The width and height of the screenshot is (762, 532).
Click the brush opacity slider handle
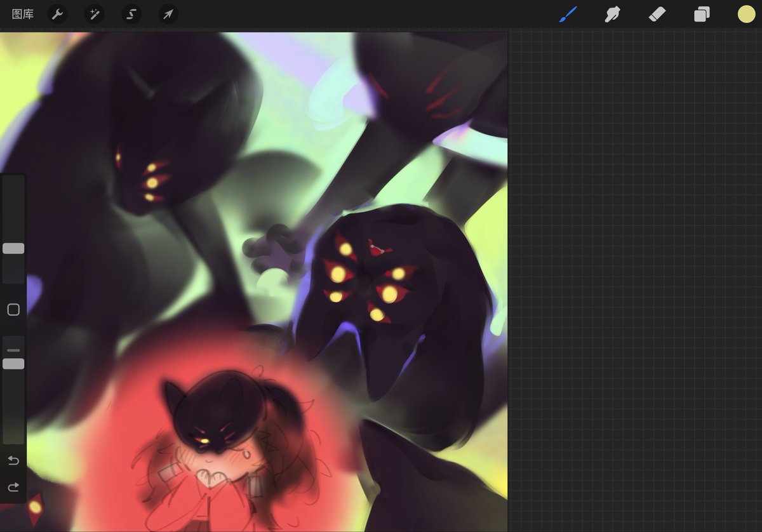(x=13, y=364)
